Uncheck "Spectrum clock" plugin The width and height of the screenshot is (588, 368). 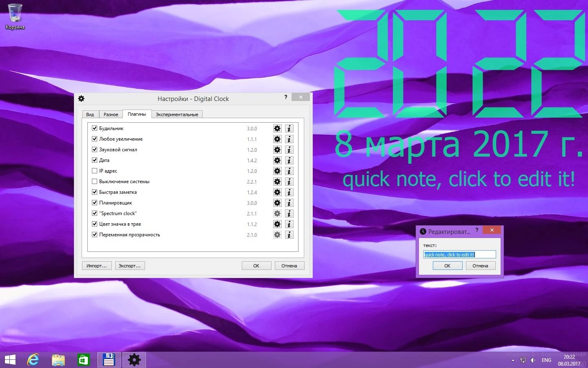[x=95, y=213]
